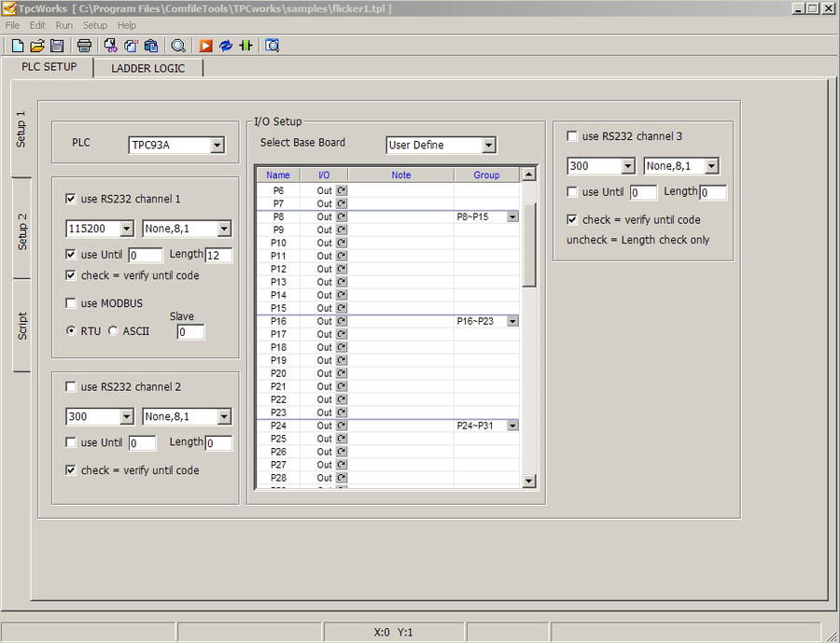Open find with the magnifier icon
Image resolution: width=840 pixels, height=643 pixels.
click(178, 46)
